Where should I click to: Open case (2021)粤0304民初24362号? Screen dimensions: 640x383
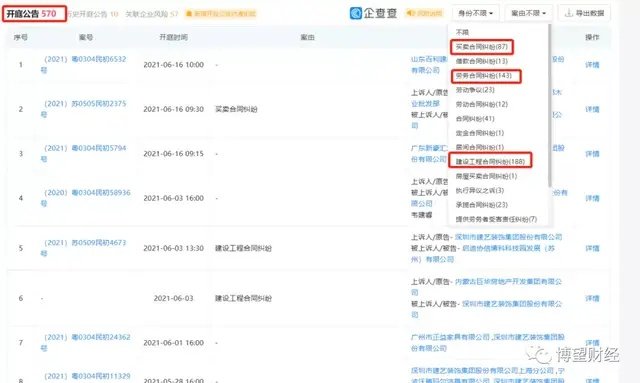pyautogui.click(x=85, y=343)
